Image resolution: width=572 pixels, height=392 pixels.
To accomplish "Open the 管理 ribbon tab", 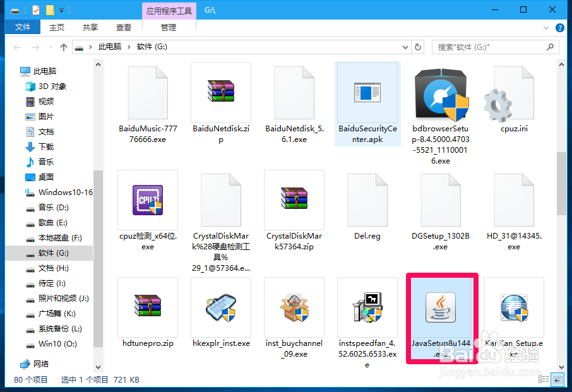I will point(169,27).
